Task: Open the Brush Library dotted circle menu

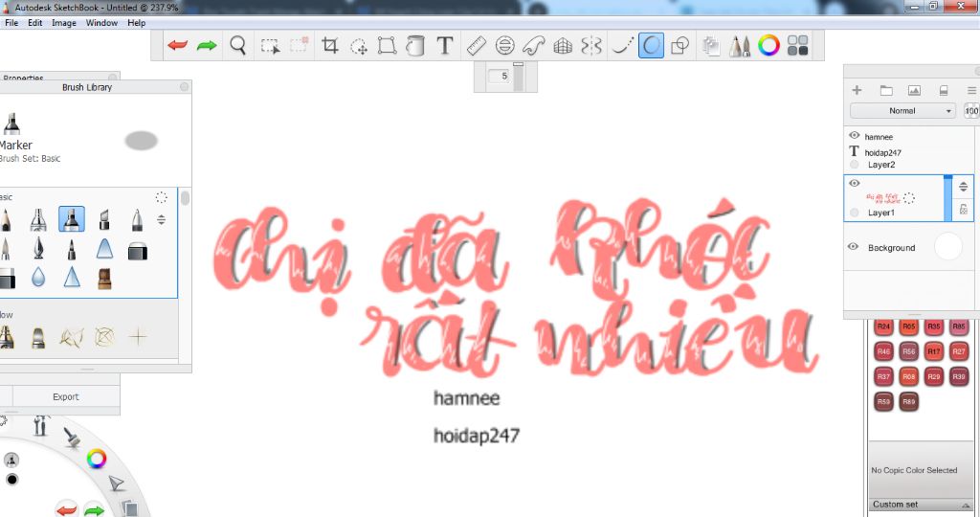Action: pos(161,197)
